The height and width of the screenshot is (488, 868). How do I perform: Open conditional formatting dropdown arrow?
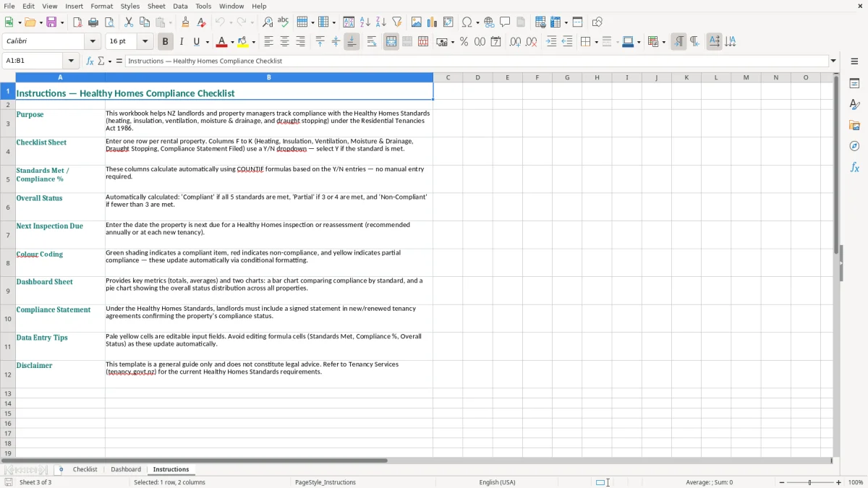coord(663,42)
